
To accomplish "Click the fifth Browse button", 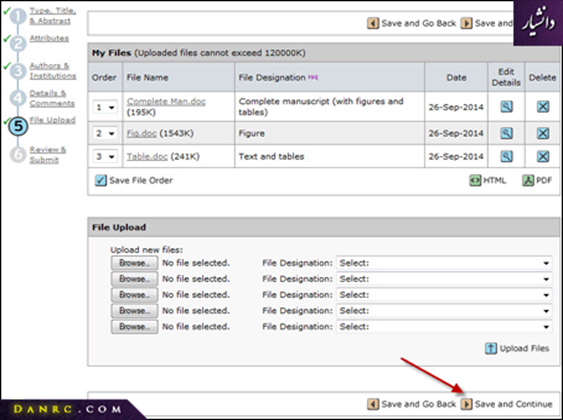I will (134, 327).
